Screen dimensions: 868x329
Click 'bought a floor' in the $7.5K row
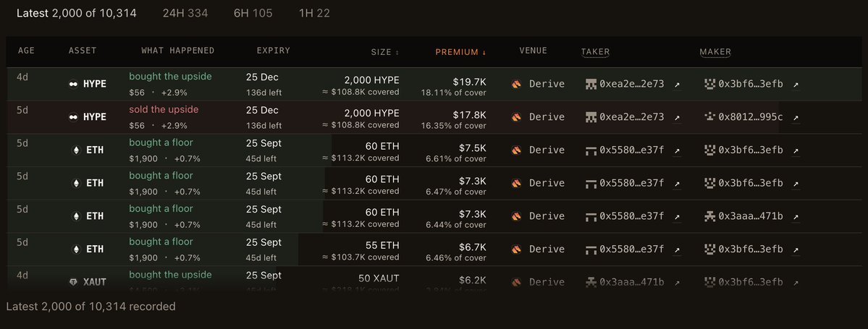point(161,142)
